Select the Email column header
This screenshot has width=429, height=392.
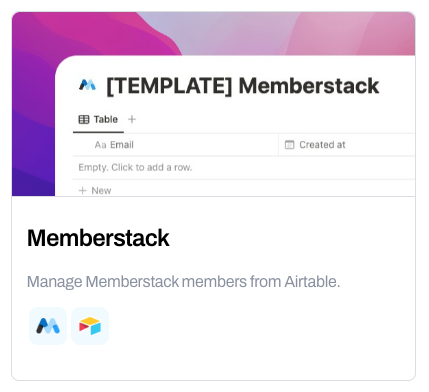click(x=176, y=145)
